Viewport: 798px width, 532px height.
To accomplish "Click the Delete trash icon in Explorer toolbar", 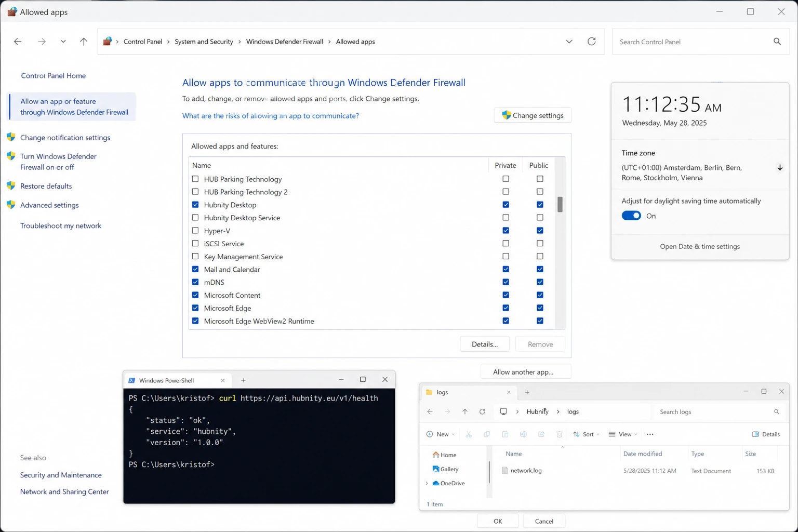I will click(560, 434).
